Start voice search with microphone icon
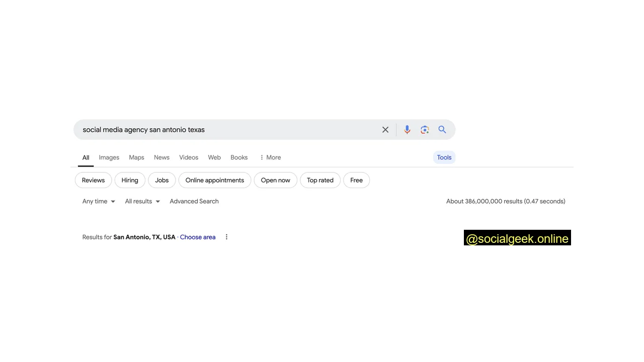 point(407,130)
